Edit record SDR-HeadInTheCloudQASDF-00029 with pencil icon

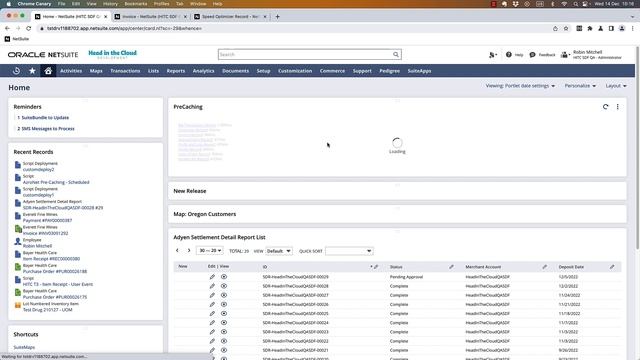pos(212,277)
